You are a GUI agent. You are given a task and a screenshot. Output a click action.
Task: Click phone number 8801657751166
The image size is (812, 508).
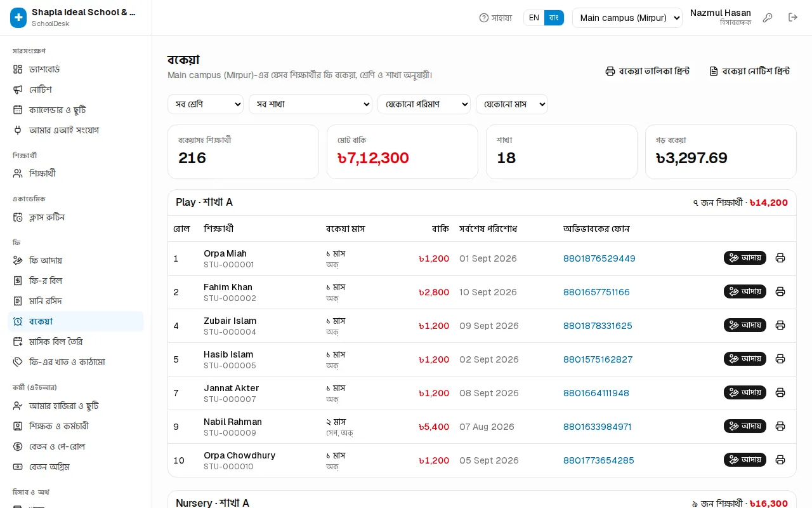596,292
